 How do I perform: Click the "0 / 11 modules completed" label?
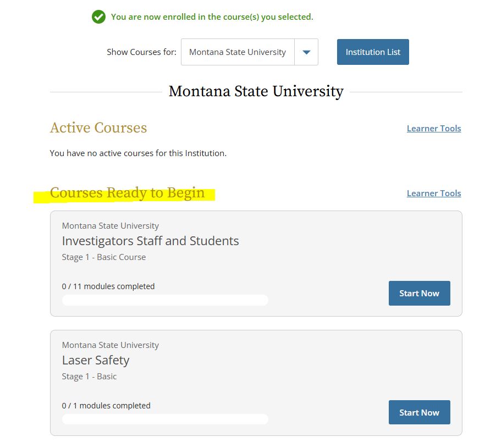pos(108,286)
